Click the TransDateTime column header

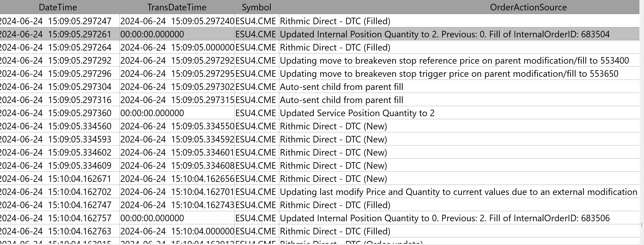(177, 7)
